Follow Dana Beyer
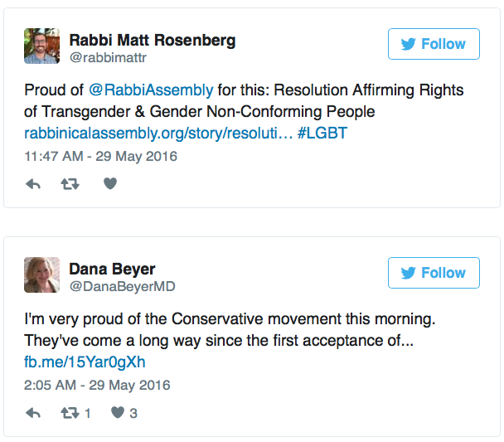Image resolution: width=504 pixels, height=442 pixels. click(x=434, y=272)
